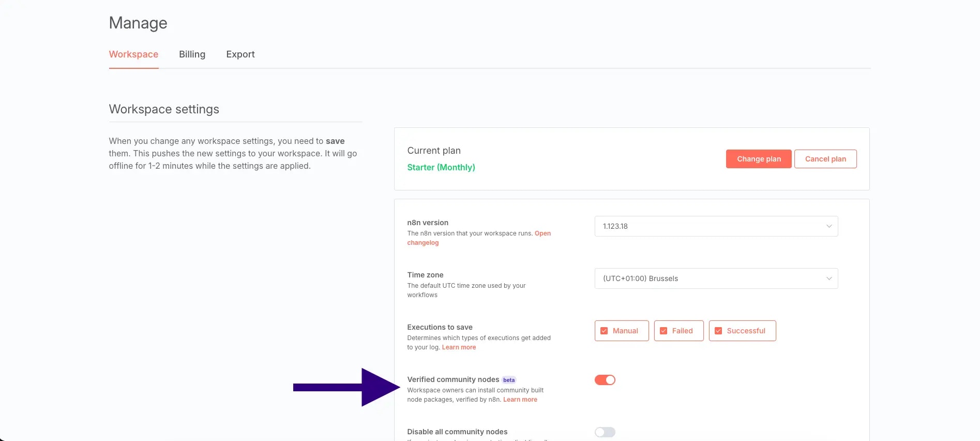The width and height of the screenshot is (980, 441).
Task: Click the n8n version label
Action: click(x=428, y=223)
